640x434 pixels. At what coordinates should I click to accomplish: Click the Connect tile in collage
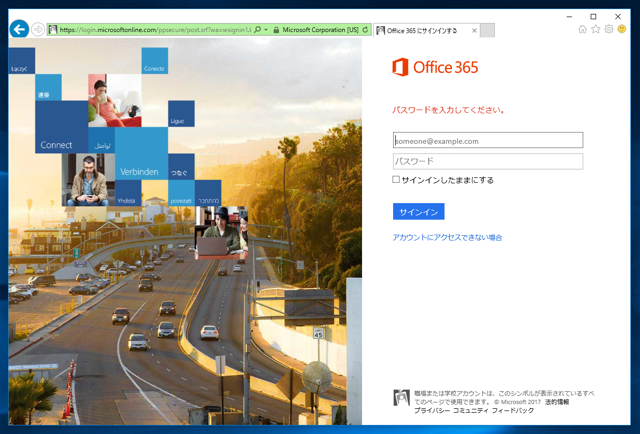pyautogui.click(x=62, y=127)
